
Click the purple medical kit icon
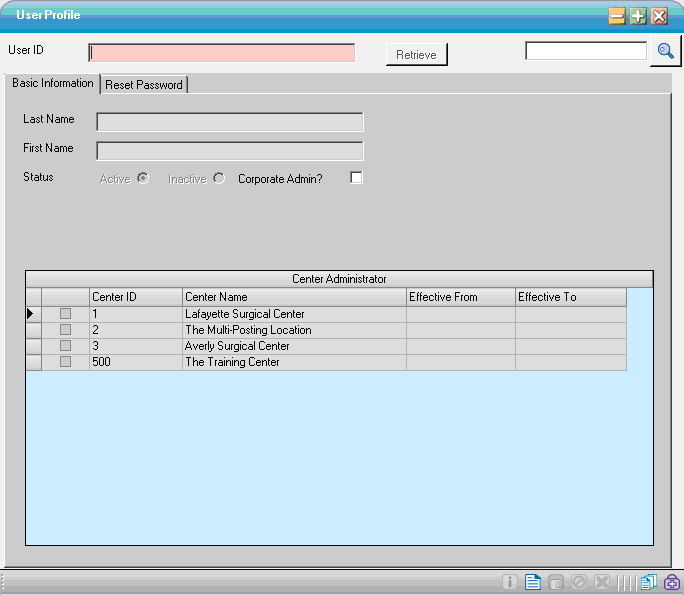(x=672, y=582)
